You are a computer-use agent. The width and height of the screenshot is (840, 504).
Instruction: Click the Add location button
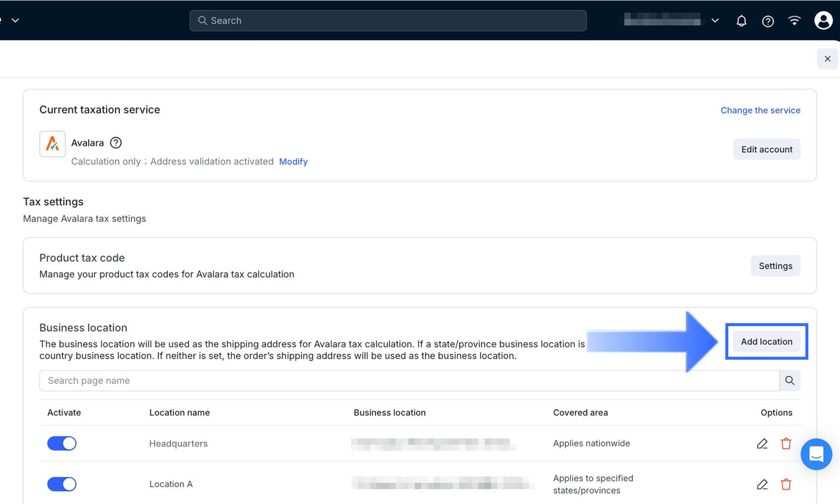click(x=767, y=341)
